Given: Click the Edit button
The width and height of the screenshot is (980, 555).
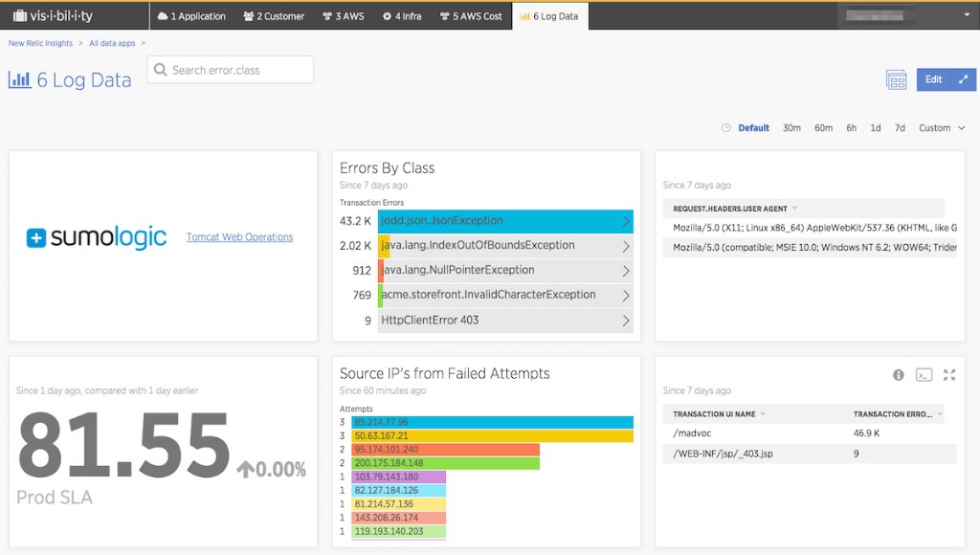Looking at the screenshot, I should (933, 79).
